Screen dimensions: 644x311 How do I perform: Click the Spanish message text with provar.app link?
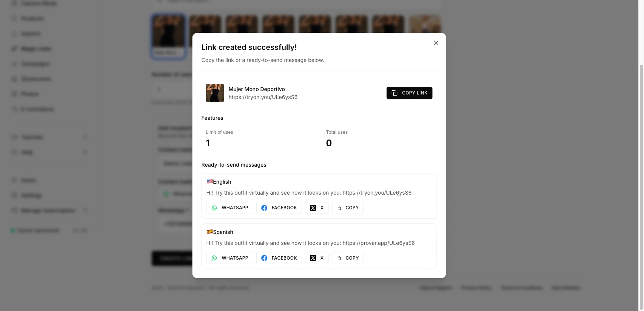pyautogui.click(x=310, y=243)
